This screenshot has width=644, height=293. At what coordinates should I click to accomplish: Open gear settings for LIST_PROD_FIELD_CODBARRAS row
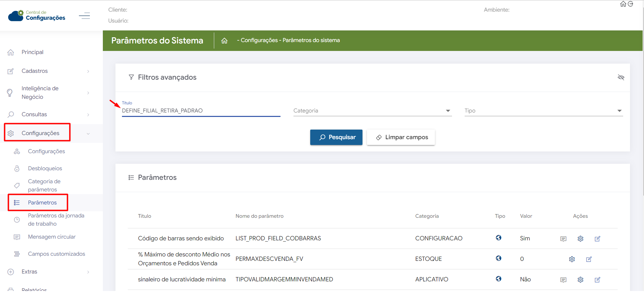[580, 239]
